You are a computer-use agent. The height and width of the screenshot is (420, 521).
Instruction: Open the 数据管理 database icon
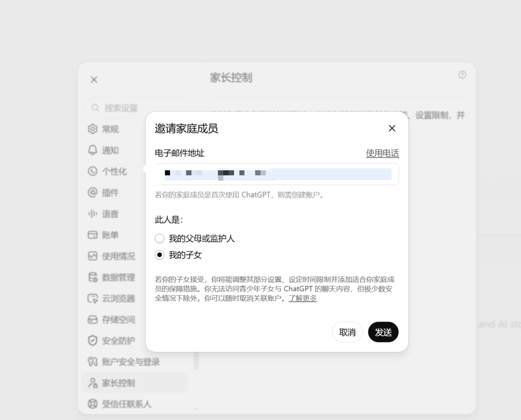coord(93,277)
